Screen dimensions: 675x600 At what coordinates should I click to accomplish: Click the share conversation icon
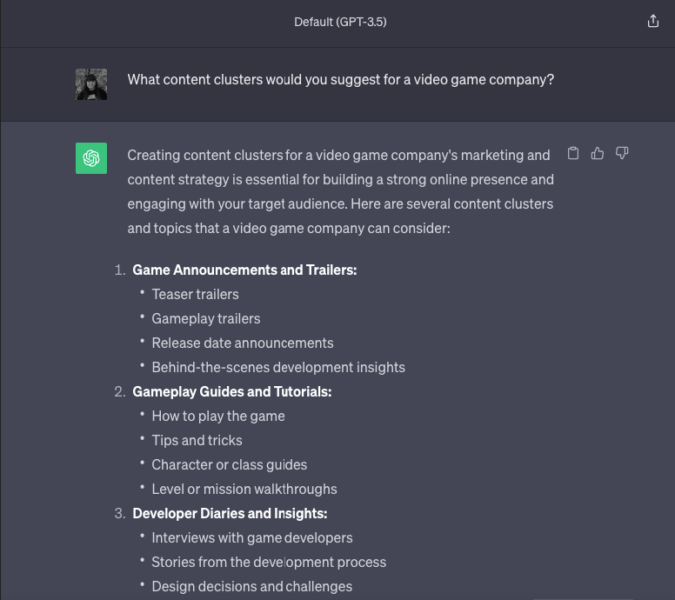(x=653, y=21)
